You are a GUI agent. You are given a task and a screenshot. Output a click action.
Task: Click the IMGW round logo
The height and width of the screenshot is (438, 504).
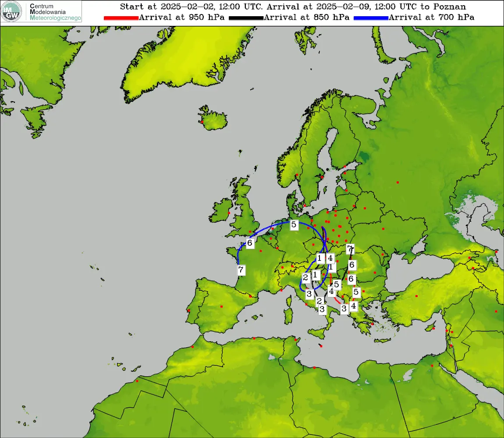point(11,11)
